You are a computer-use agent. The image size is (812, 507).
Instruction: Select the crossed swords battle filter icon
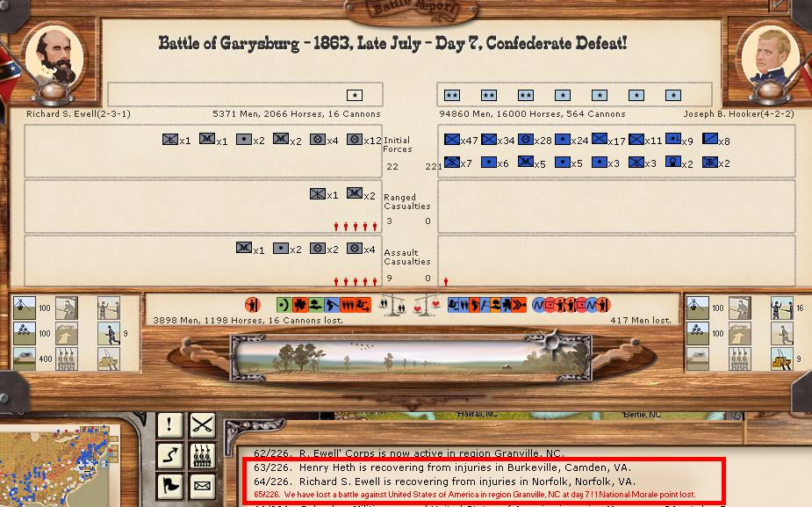tap(203, 425)
